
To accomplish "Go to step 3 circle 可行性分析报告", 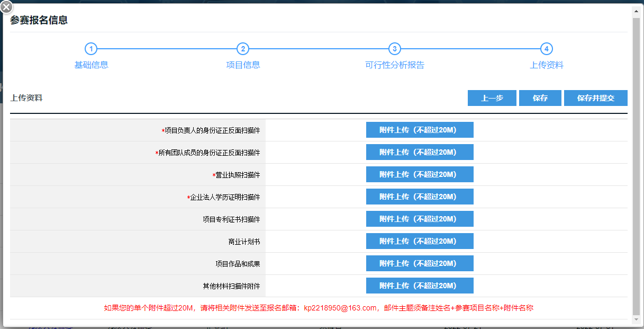I will tap(394, 49).
